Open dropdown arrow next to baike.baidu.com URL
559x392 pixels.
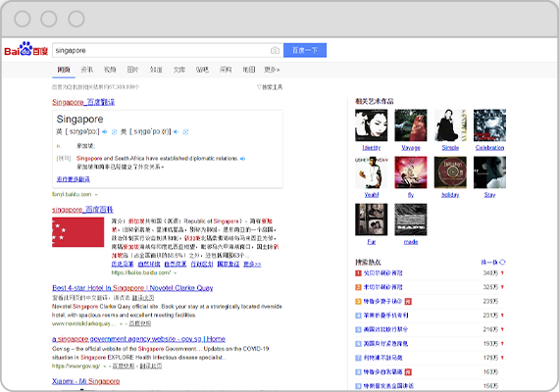[x=175, y=273]
